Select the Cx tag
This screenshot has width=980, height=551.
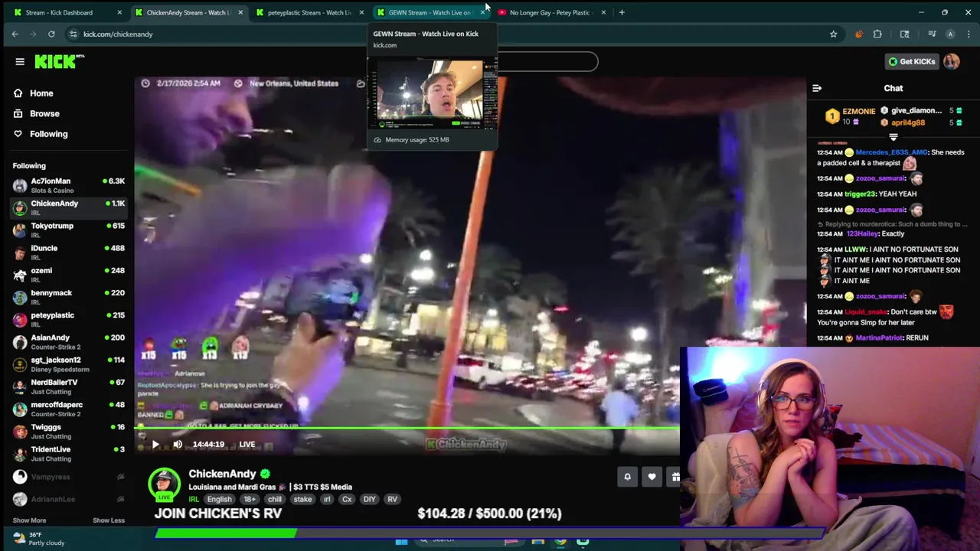(x=347, y=499)
